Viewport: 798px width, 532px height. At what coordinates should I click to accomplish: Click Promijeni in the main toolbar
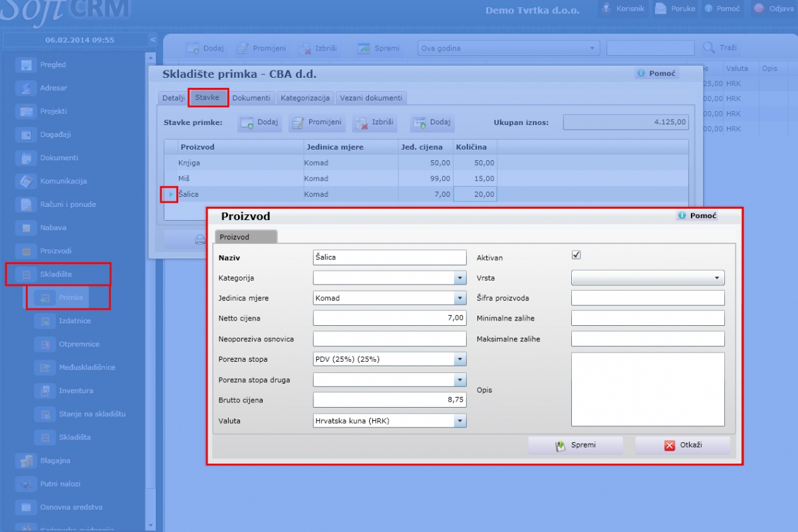(x=261, y=48)
